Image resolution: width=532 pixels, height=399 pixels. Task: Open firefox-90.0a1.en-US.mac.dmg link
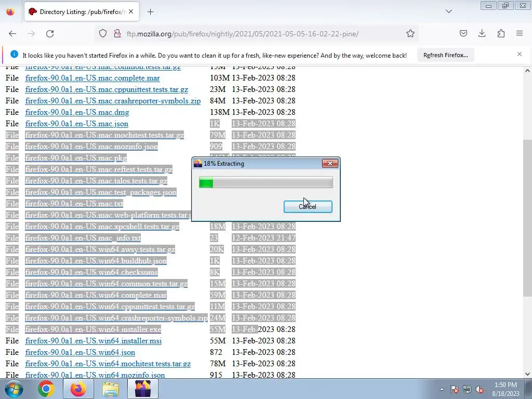tap(77, 112)
